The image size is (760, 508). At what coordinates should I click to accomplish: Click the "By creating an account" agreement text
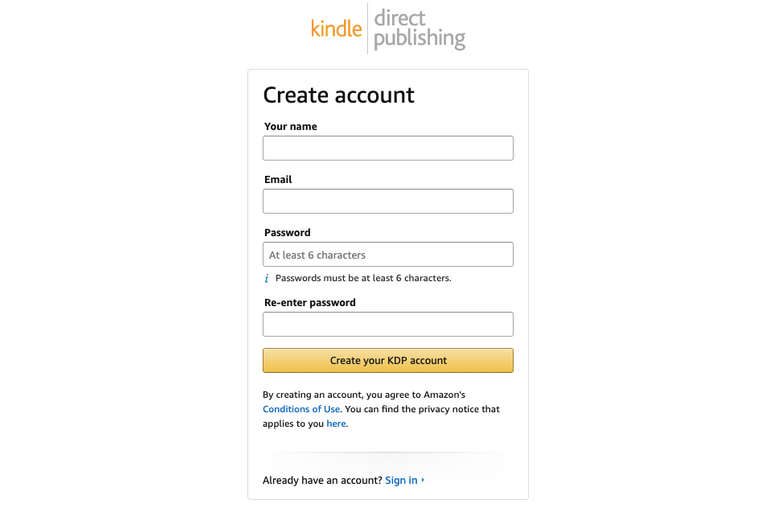(364, 395)
